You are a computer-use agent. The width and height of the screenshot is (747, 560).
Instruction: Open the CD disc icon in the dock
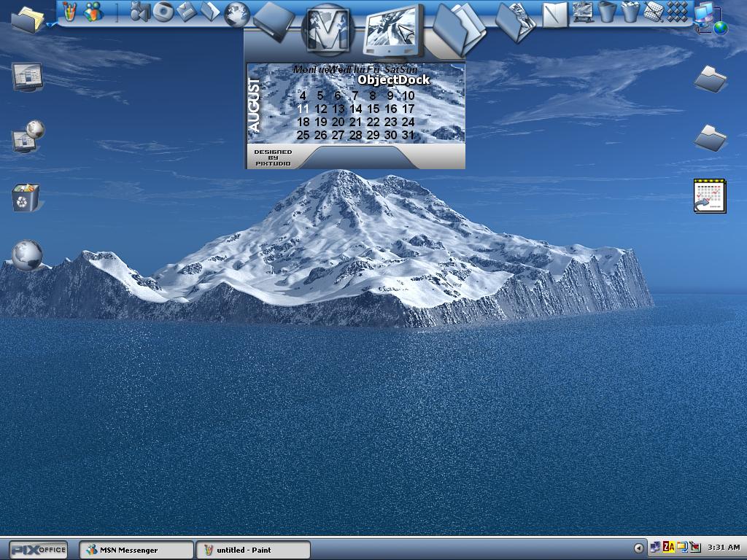tap(163, 12)
